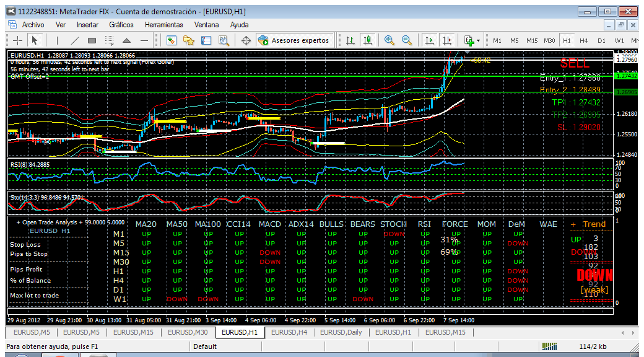Switch chart to bar chart display

coord(350,40)
